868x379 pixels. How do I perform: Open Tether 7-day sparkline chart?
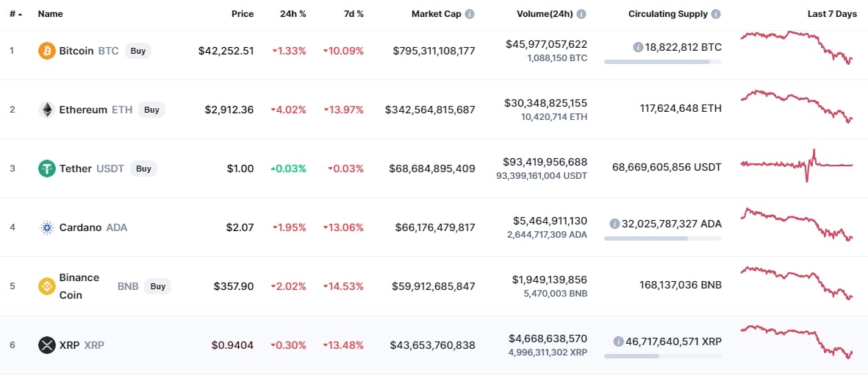pyautogui.click(x=797, y=165)
